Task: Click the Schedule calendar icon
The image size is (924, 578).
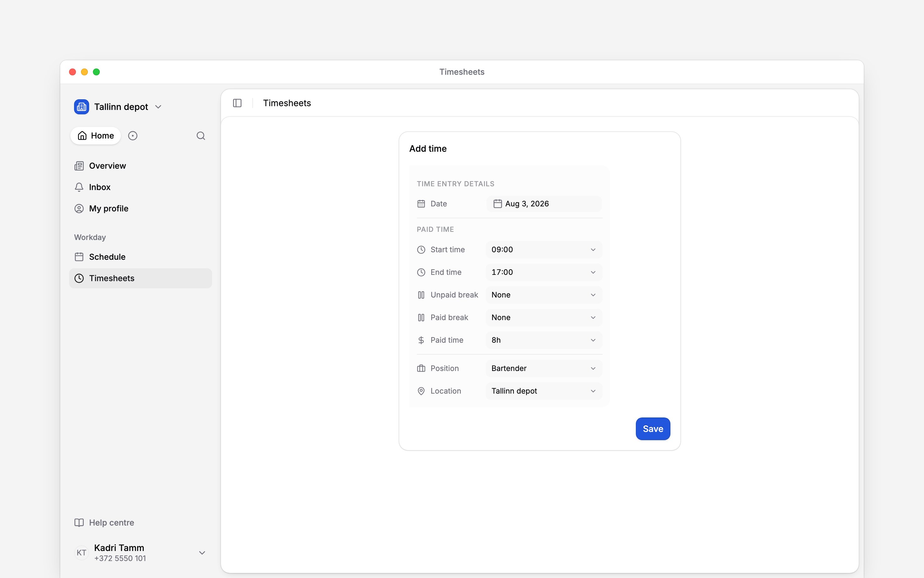Action: (x=79, y=257)
